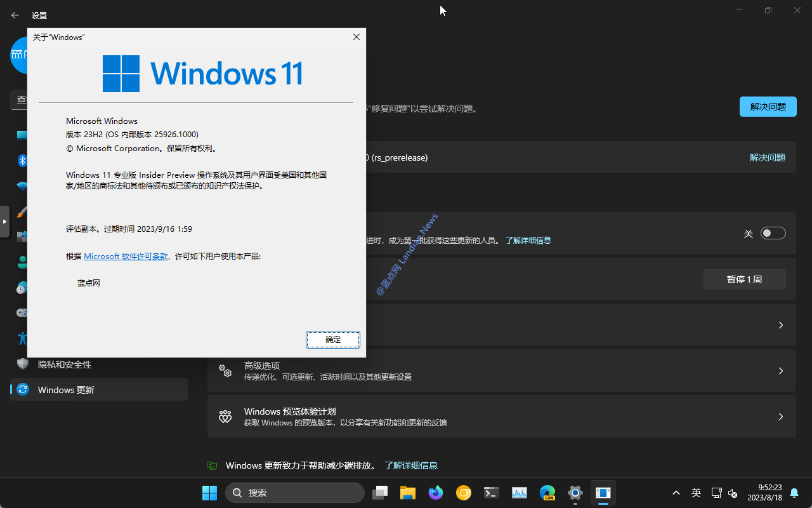Click the 高级选项 gear icon
Screen dimensions: 812x508
point(225,371)
